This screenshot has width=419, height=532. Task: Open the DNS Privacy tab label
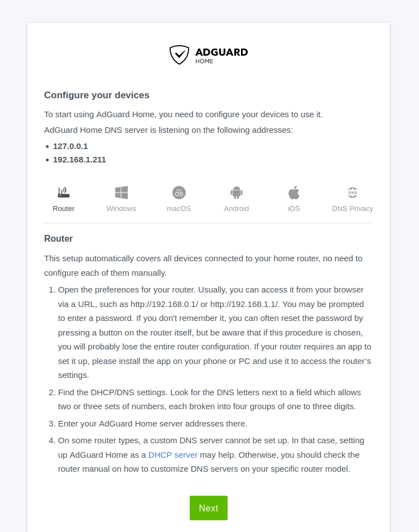[353, 209]
